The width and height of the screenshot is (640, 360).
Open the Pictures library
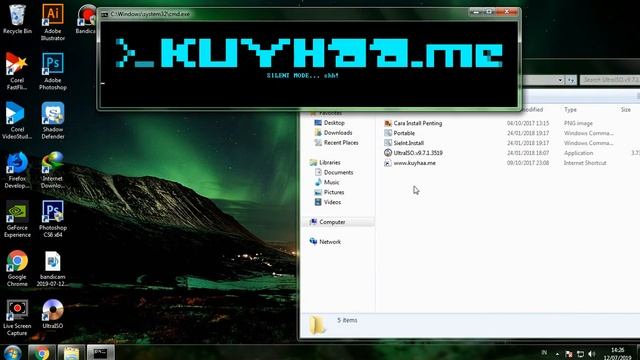[x=329, y=192]
